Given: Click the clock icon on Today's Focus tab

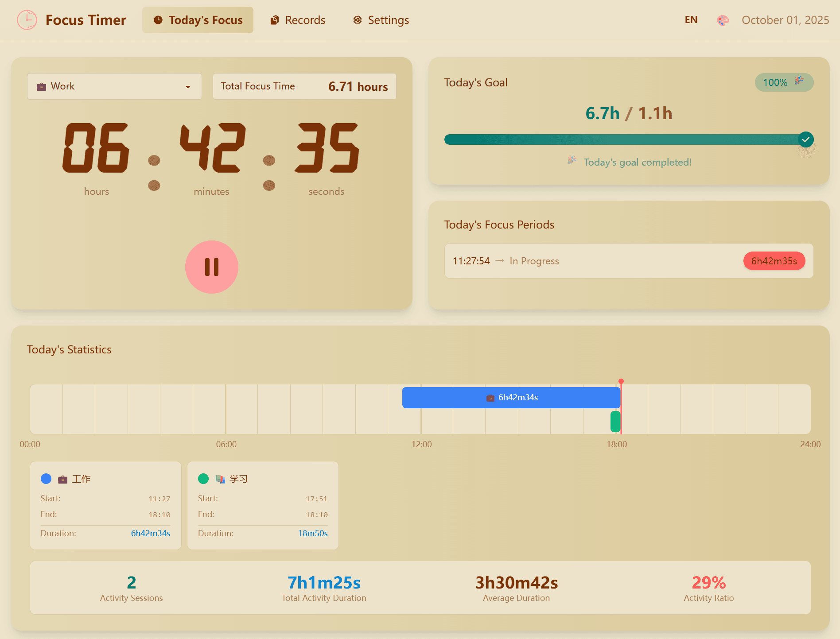Looking at the screenshot, I should coord(158,19).
